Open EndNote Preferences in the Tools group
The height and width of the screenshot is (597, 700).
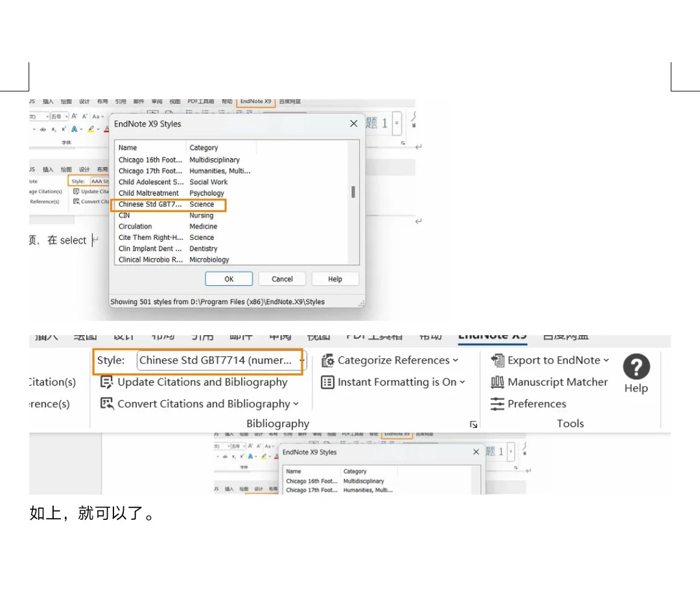tap(529, 404)
